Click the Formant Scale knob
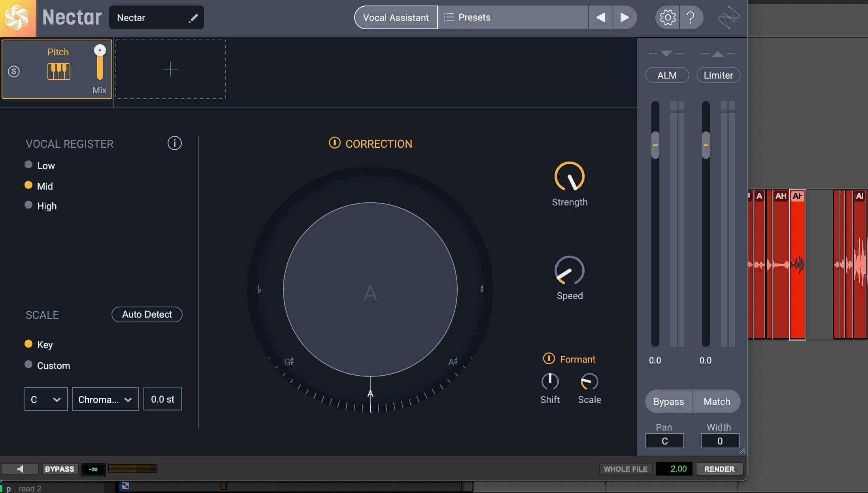The height and width of the screenshot is (493, 868). [x=589, y=381]
